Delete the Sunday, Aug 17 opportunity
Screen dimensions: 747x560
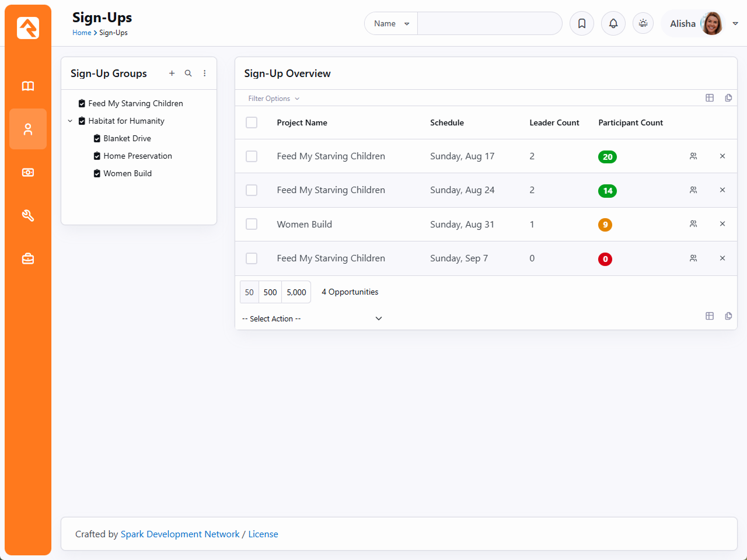click(722, 156)
